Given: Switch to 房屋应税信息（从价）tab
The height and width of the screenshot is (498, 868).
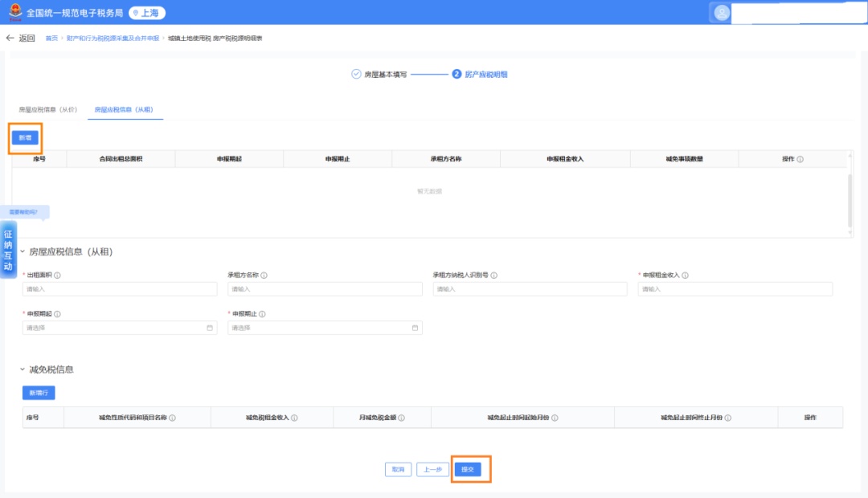Looking at the screenshot, I should [48, 109].
